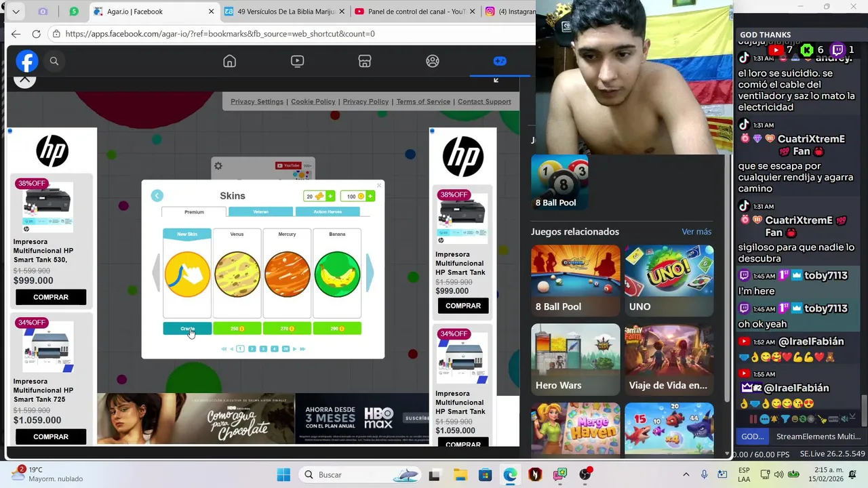Jump to skins page 29
This screenshot has height=488, width=868.
[285, 349]
